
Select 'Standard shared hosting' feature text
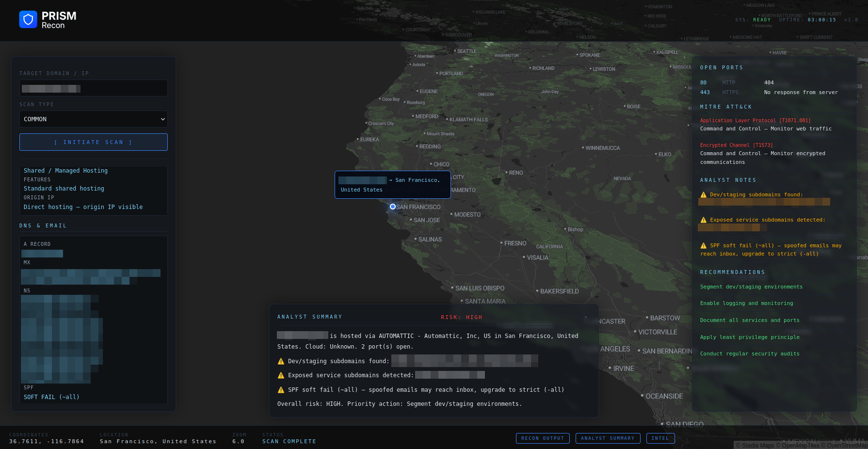(x=64, y=189)
